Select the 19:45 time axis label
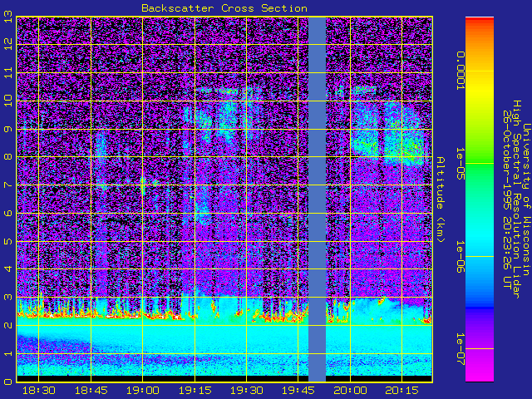The width and height of the screenshot is (532, 399). pyautogui.click(x=298, y=391)
